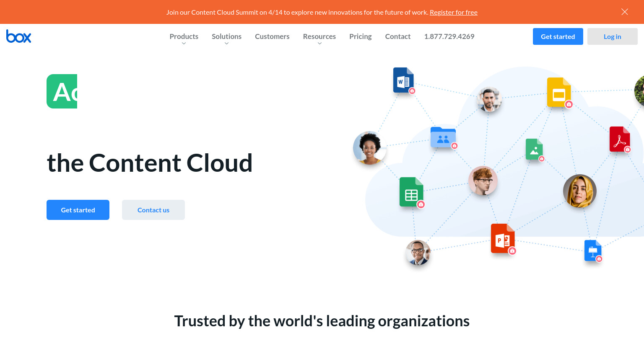Click the bearded man's avatar
This screenshot has width=644, height=346.
(x=489, y=100)
